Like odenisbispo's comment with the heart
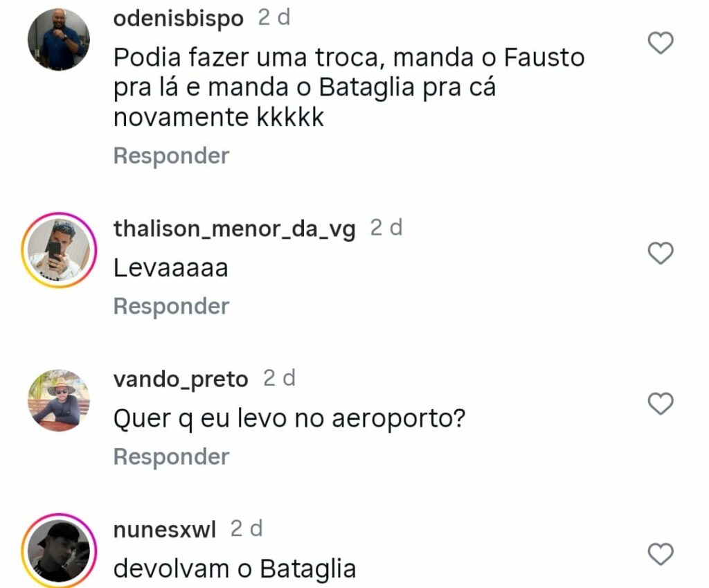Image resolution: width=709 pixels, height=588 pixels. coord(661,43)
